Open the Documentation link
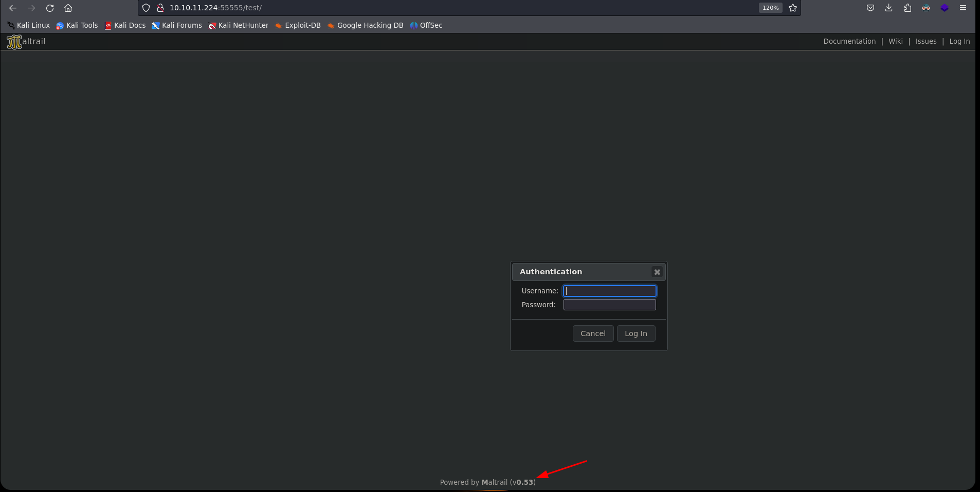Viewport: 980px width, 492px height. point(849,41)
